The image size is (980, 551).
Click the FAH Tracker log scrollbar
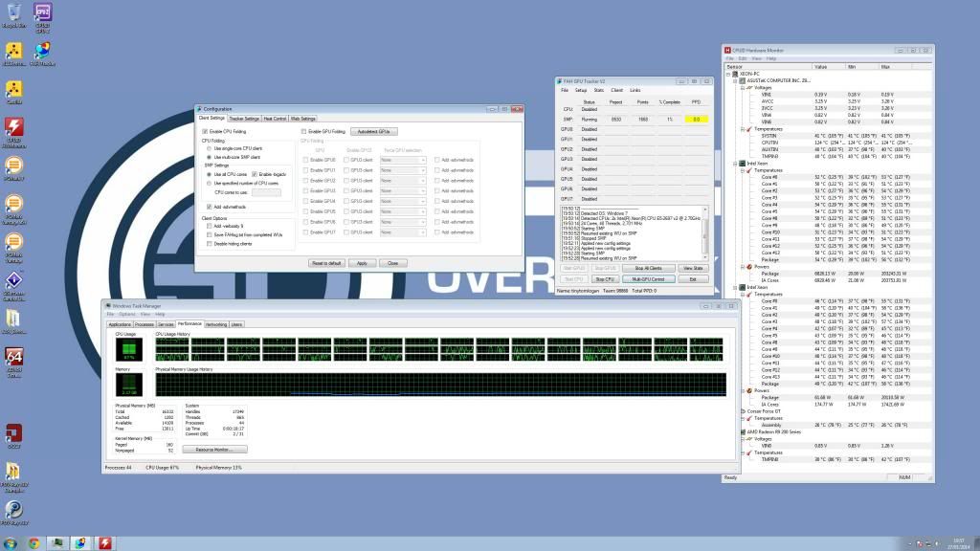tap(705, 233)
